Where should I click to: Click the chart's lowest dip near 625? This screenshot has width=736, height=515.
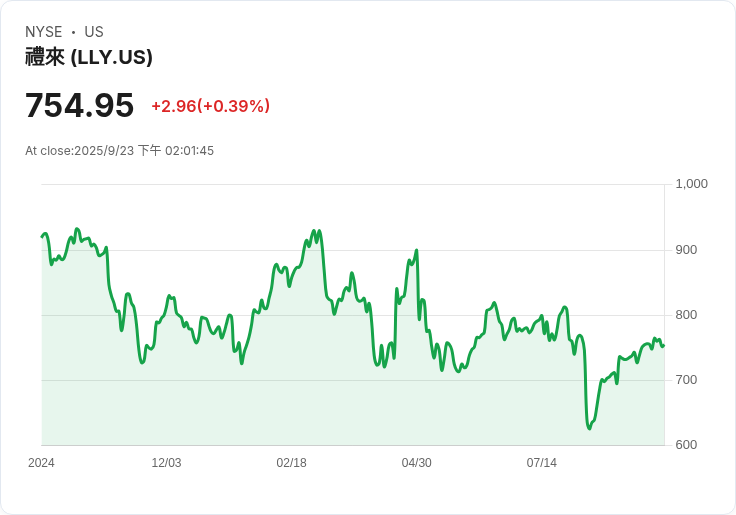590,428
